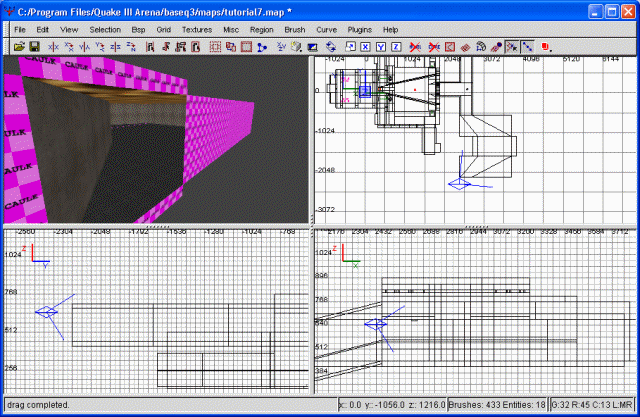Image resolution: width=640 pixels, height=417 pixels.
Task: Toggle don't select curved brushes
Action: coord(434,47)
